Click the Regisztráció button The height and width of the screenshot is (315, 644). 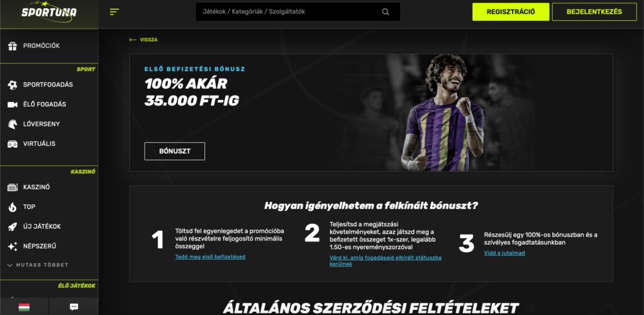point(511,12)
